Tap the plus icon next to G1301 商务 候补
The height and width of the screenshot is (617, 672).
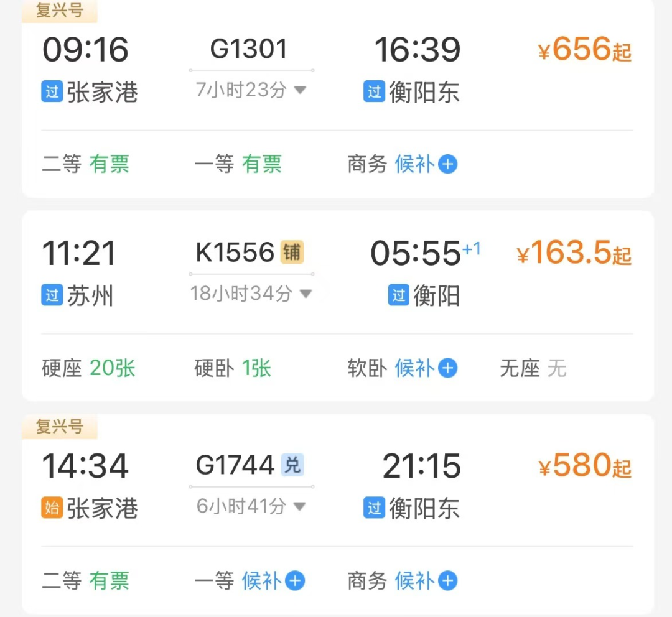(x=447, y=165)
